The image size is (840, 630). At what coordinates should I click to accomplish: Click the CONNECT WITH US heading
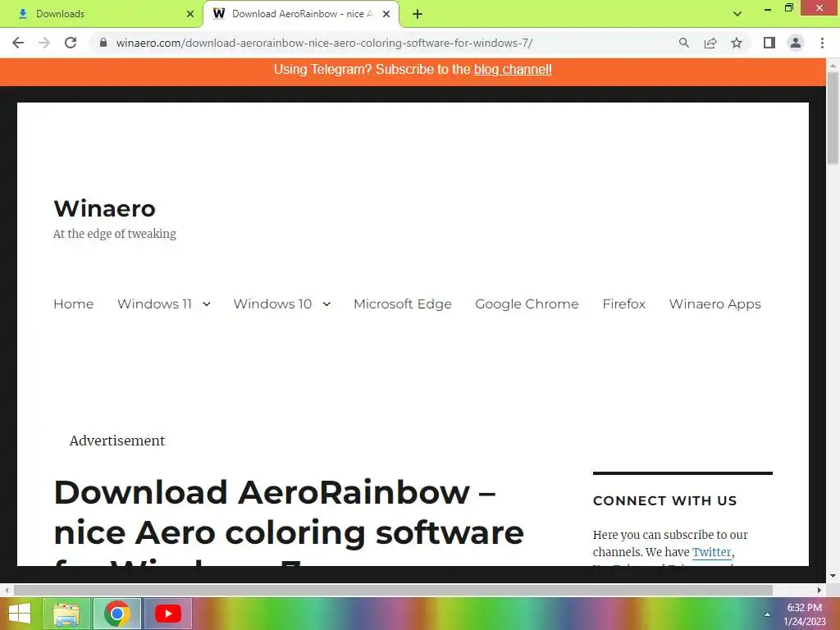(664, 501)
